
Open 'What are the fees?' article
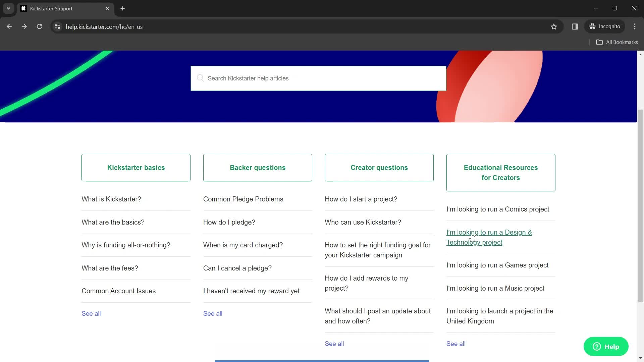point(110,268)
